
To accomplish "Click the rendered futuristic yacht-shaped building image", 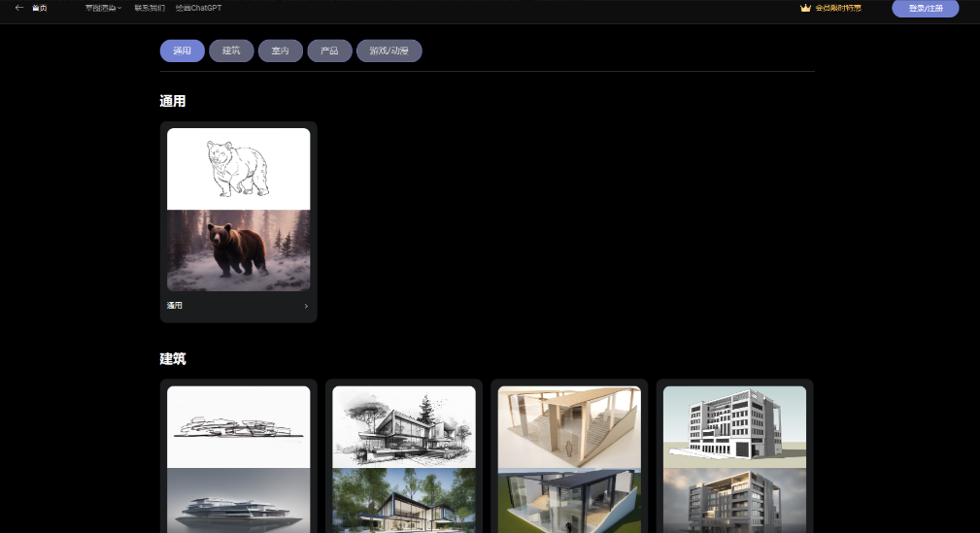I will click(x=238, y=500).
